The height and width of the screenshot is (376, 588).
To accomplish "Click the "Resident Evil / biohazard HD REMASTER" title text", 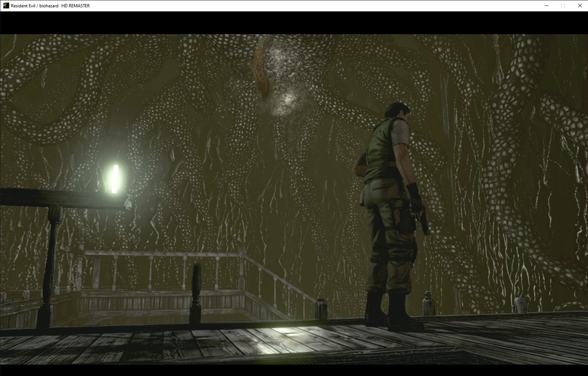I will [50, 6].
